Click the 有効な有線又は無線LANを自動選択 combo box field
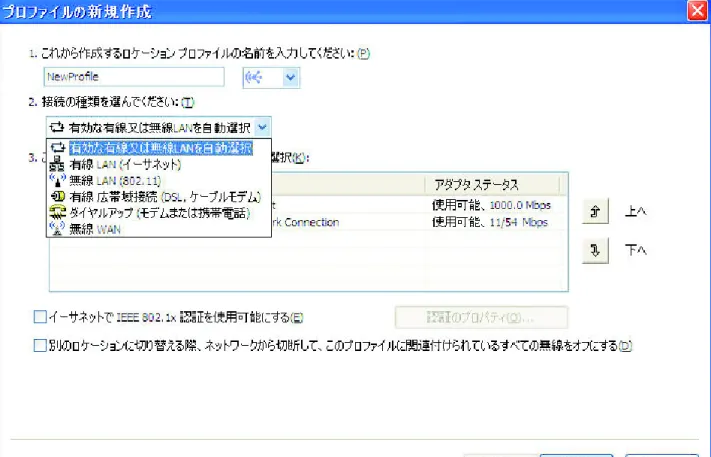 click(x=159, y=127)
